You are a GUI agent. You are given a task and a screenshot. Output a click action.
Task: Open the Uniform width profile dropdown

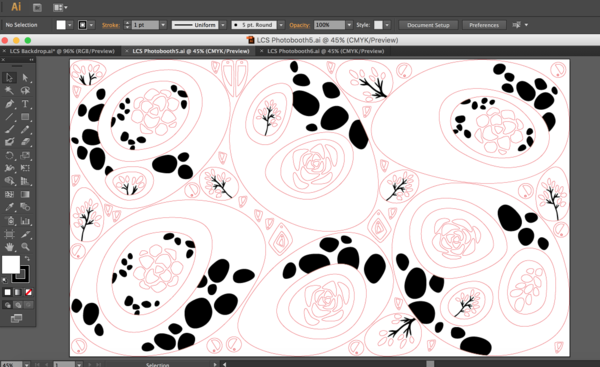pyautogui.click(x=223, y=25)
